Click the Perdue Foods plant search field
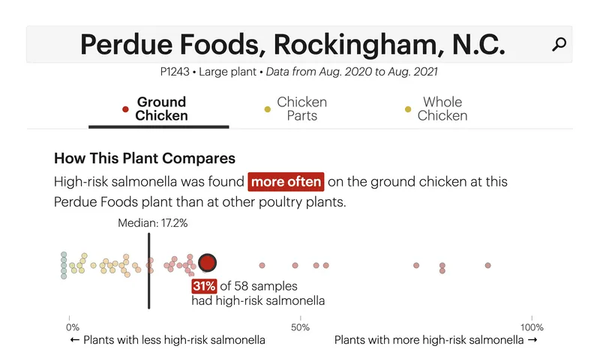The width and height of the screenshot is (600, 364). point(299,44)
